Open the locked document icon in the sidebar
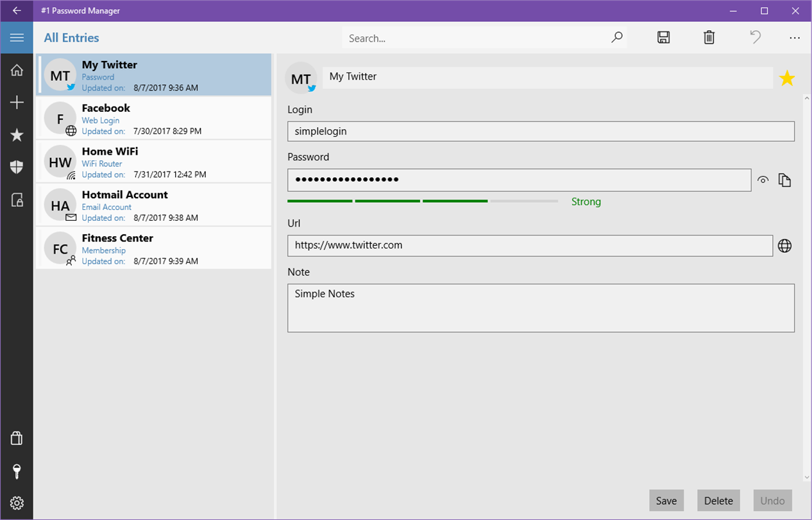 pyautogui.click(x=17, y=200)
